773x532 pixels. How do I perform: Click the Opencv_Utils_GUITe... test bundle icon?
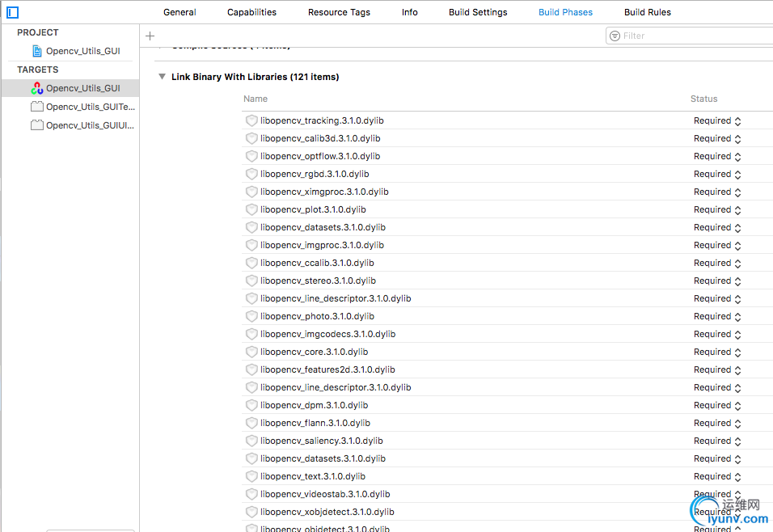pyautogui.click(x=37, y=107)
